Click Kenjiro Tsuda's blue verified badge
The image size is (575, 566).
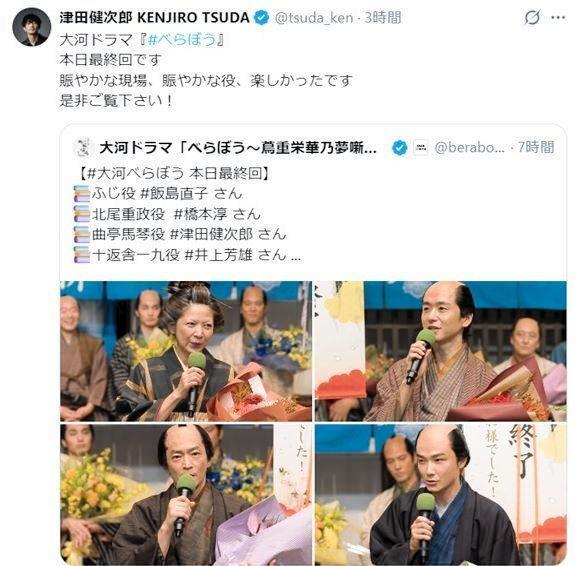(261, 17)
